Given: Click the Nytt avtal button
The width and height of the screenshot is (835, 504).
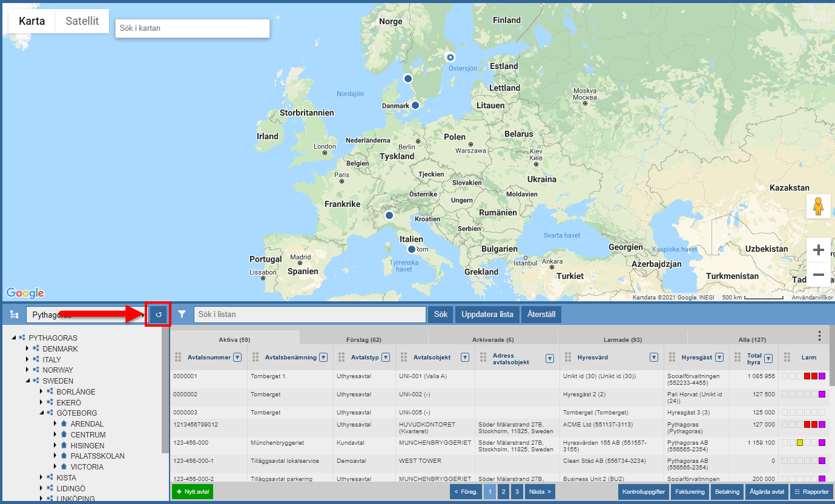Looking at the screenshot, I should coord(192,492).
